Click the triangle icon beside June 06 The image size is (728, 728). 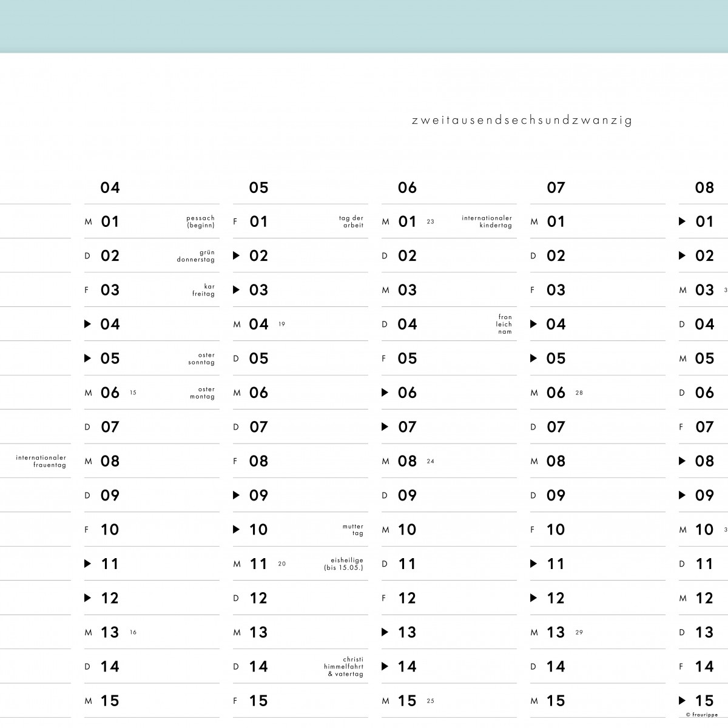[x=385, y=393]
